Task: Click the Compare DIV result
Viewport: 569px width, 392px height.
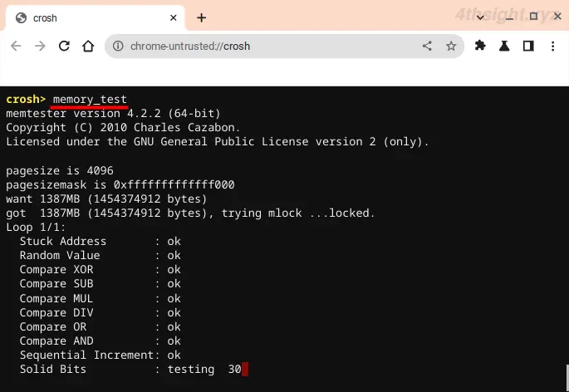Action: pyautogui.click(x=101, y=313)
